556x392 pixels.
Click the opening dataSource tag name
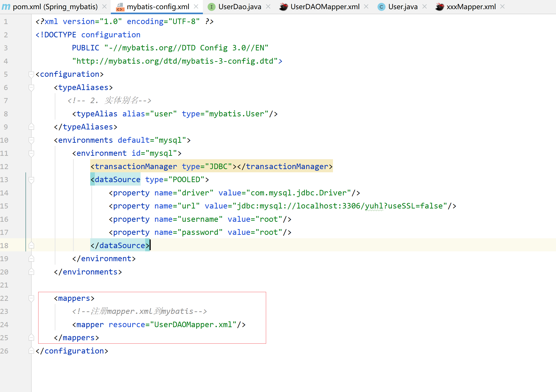pyautogui.click(x=117, y=180)
